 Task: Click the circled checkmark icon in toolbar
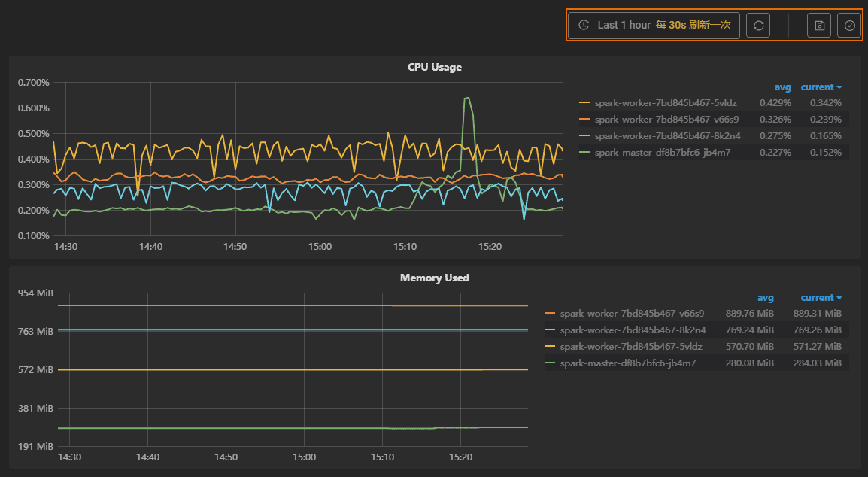pos(850,25)
